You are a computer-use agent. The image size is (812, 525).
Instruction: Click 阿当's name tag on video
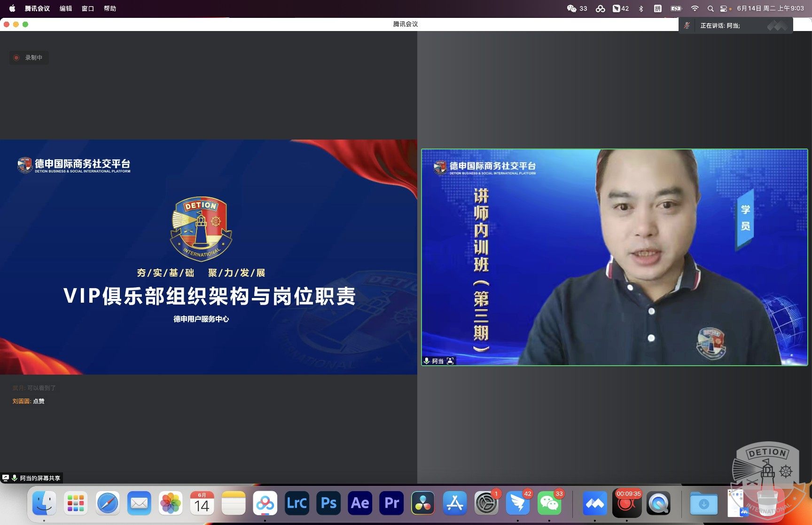tap(438, 361)
